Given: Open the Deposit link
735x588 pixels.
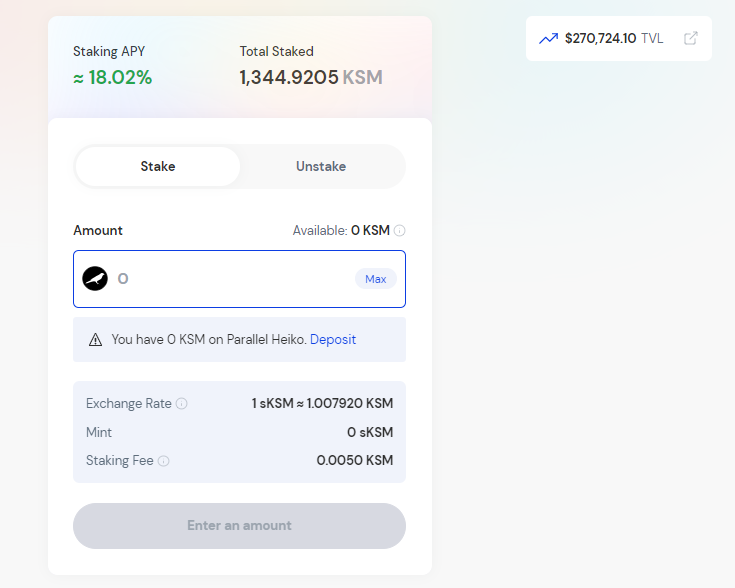Looking at the screenshot, I should pos(333,339).
